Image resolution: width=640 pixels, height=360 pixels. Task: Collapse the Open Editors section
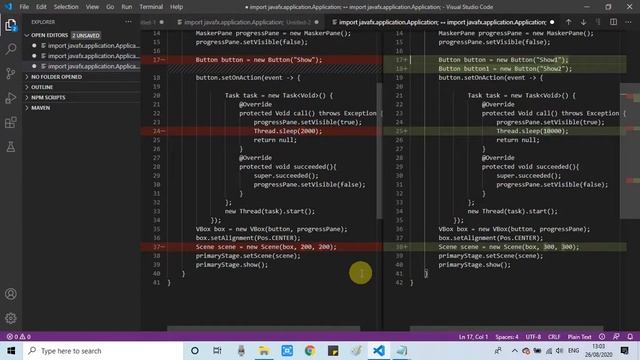(x=82, y=36)
